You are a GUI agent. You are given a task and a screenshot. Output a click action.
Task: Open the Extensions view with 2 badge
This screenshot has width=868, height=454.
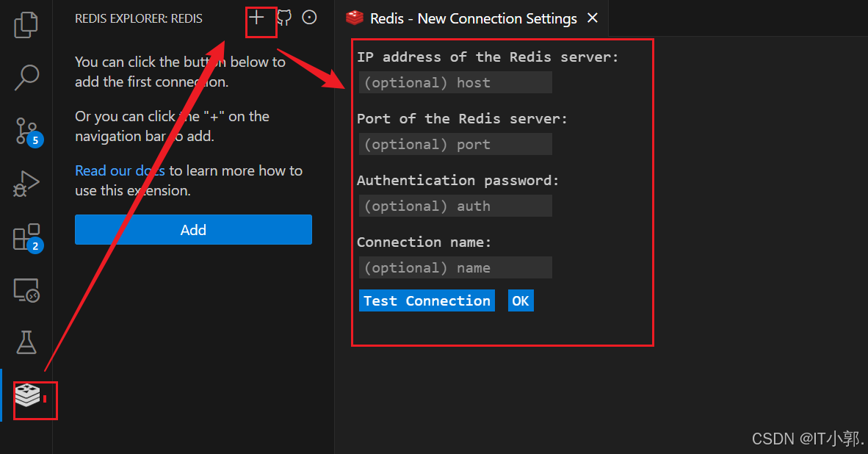(x=27, y=237)
